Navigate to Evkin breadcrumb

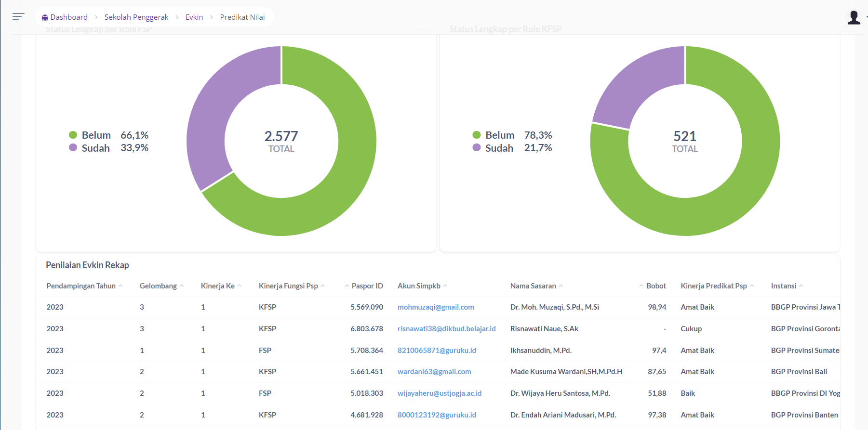(x=194, y=17)
